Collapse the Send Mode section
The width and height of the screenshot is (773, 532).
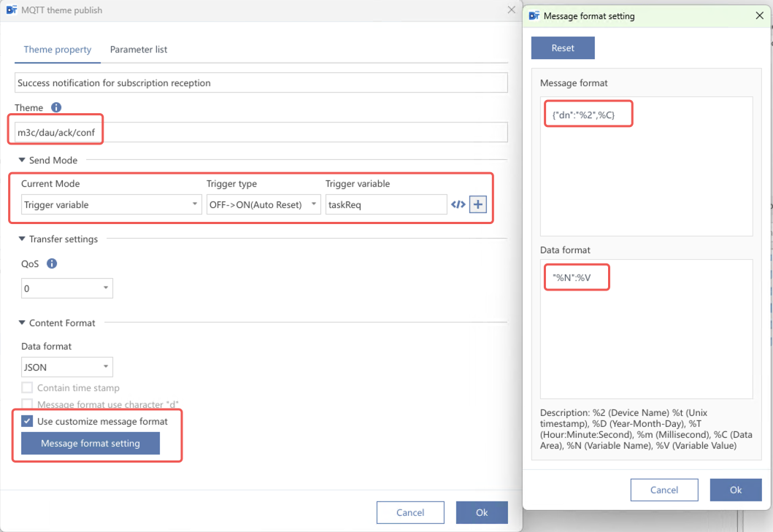pyautogui.click(x=22, y=160)
